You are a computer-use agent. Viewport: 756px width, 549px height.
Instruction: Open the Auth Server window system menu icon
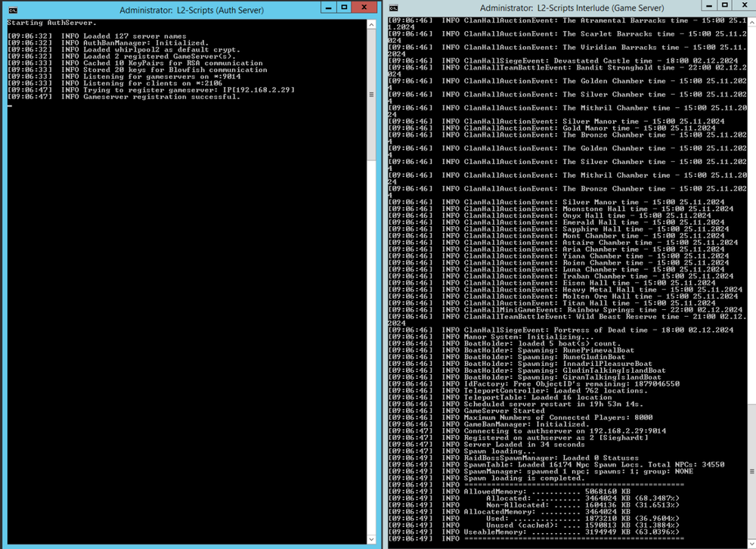(x=13, y=11)
